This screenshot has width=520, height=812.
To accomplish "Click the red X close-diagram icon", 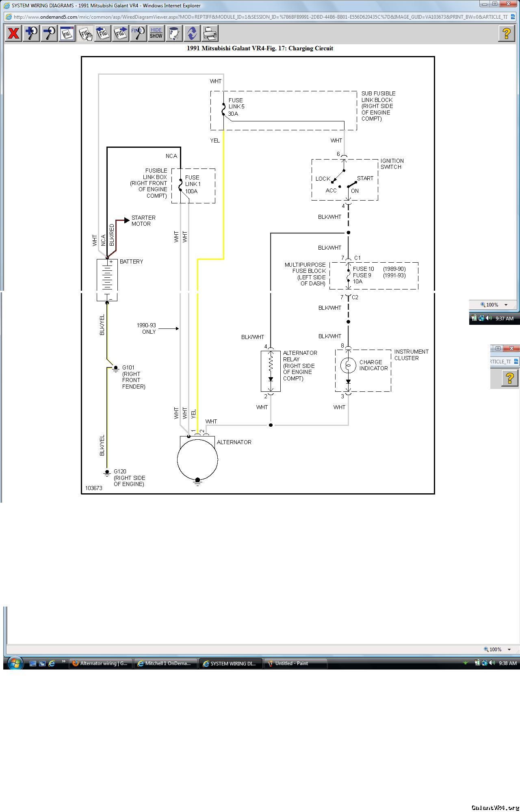I will [13, 33].
